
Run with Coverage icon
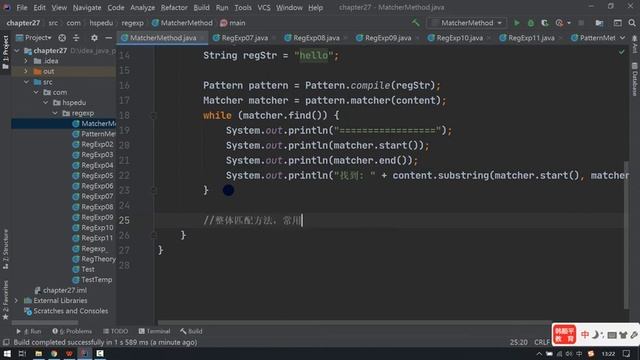click(544, 23)
